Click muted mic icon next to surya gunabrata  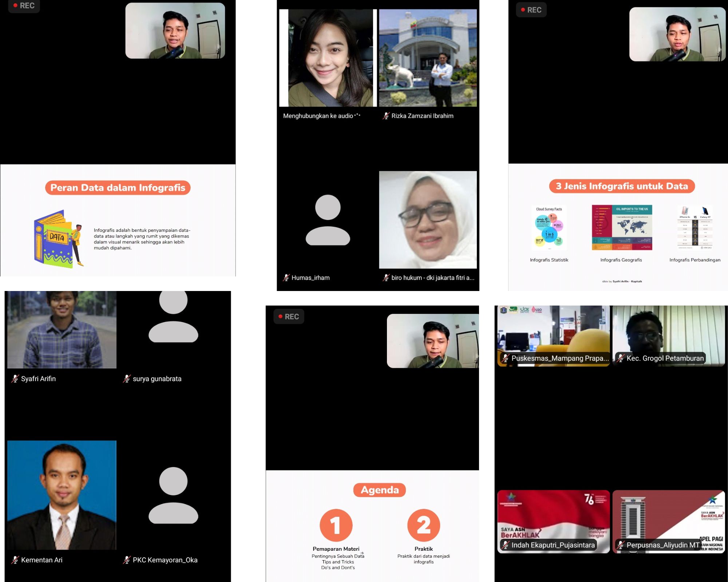(x=127, y=379)
